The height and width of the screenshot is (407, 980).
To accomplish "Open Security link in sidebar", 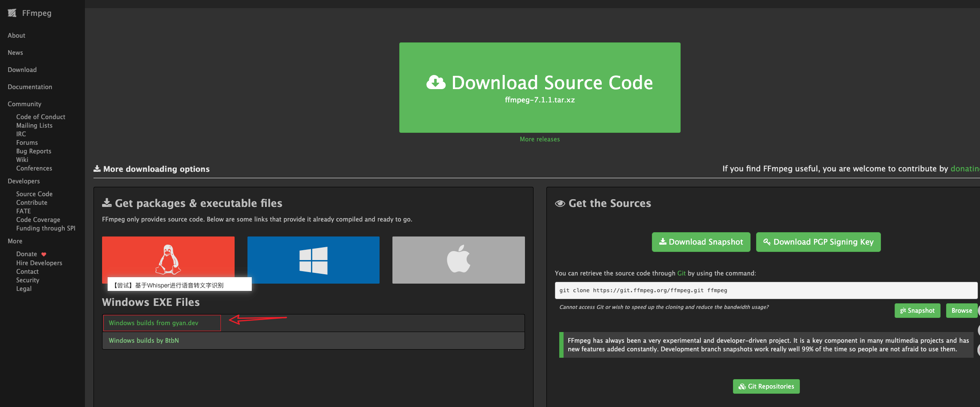I will tap(28, 280).
